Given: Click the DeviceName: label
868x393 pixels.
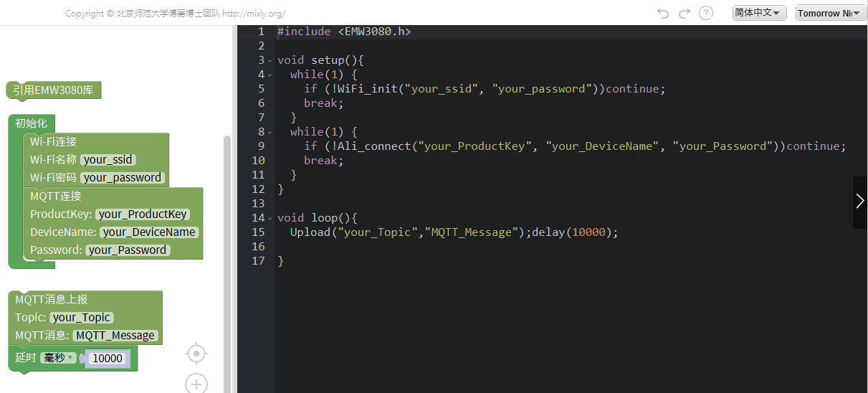Looking at the screenshot, I should point(63,232).
